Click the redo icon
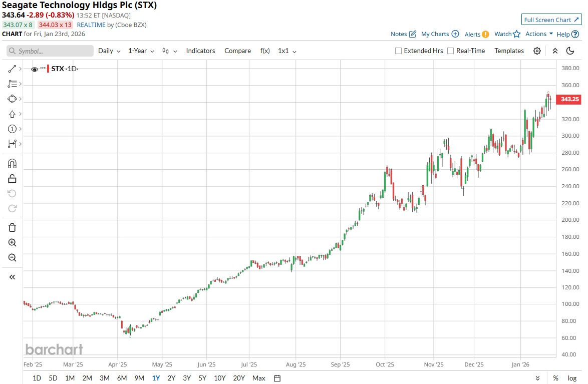Viewport: 588px width, 384px height. (x=12, y=208)
